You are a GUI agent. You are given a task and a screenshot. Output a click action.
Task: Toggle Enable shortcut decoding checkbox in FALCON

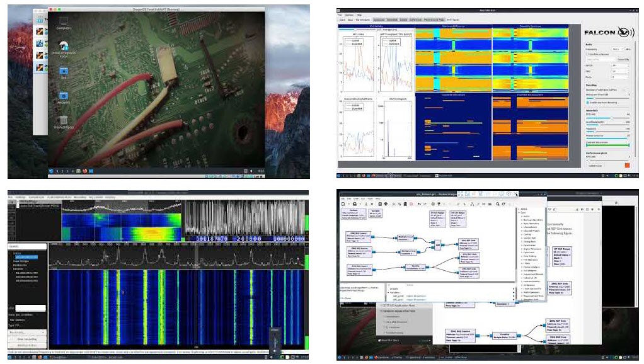click(587, 103)
